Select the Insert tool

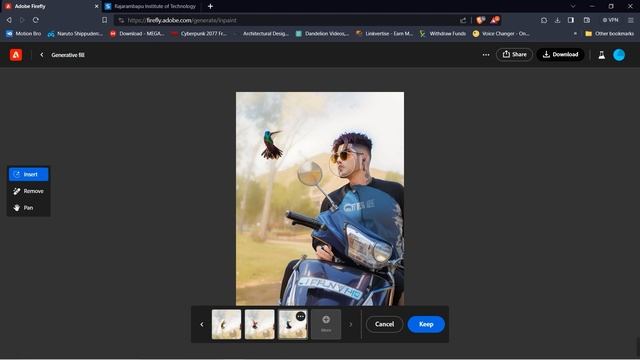[28, 174]
